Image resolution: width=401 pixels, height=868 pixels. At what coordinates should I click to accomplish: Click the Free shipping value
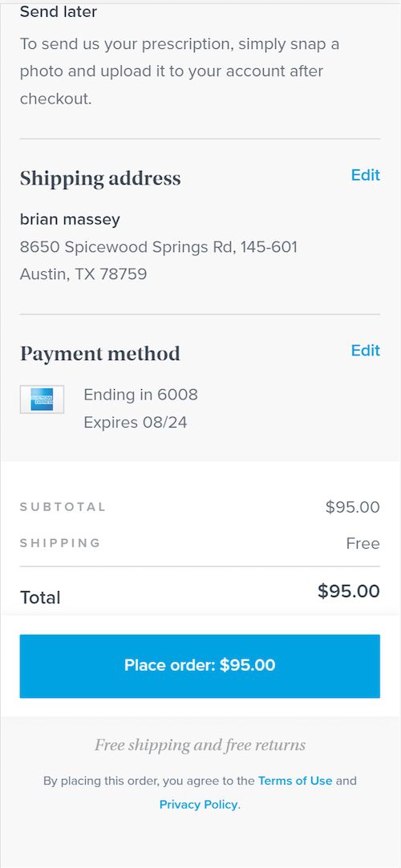(x=363, y=544)
